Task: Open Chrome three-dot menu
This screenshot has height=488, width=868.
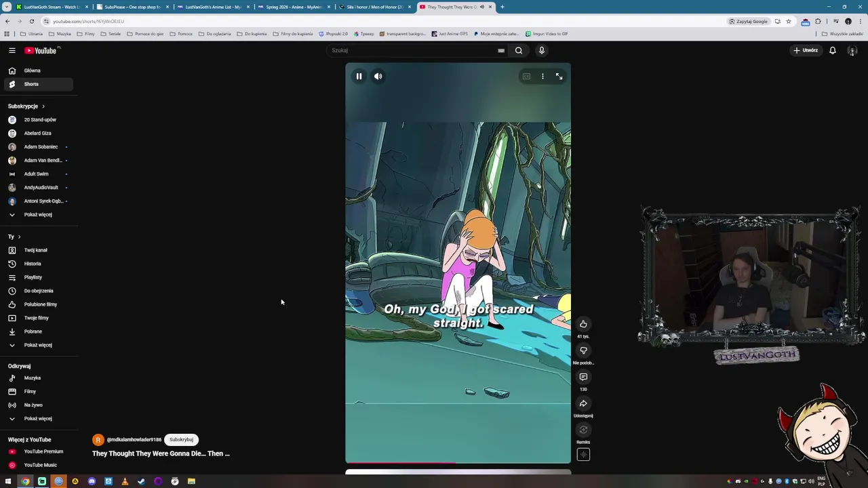Action: coord(860,21)
